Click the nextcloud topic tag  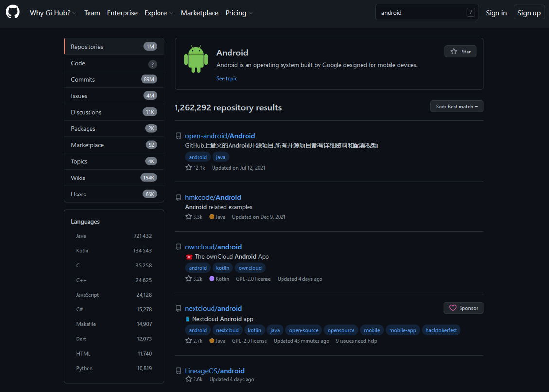(227, 330)
